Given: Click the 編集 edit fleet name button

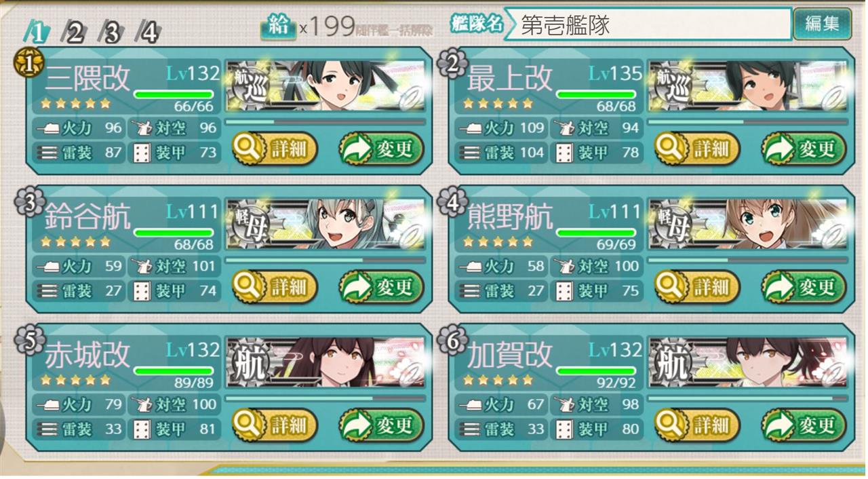Looking at the screenshot, I should 822,24.
